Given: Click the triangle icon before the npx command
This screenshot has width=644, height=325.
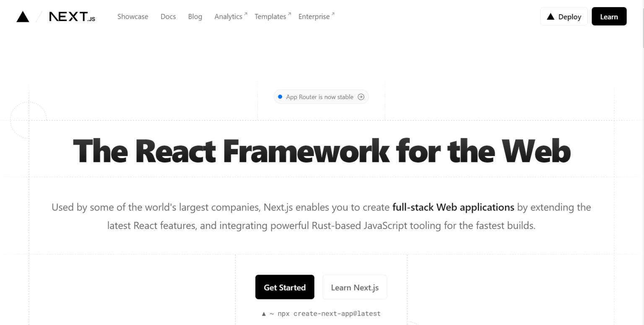Looking at the screenshot, I should pyautogui.click(x=264, y=313).
